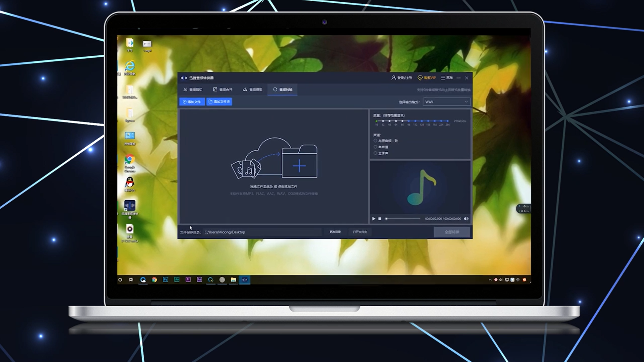Select the 立体声 stereo radio button
Screen dimensions: 644x362
[x=375, y=153]
